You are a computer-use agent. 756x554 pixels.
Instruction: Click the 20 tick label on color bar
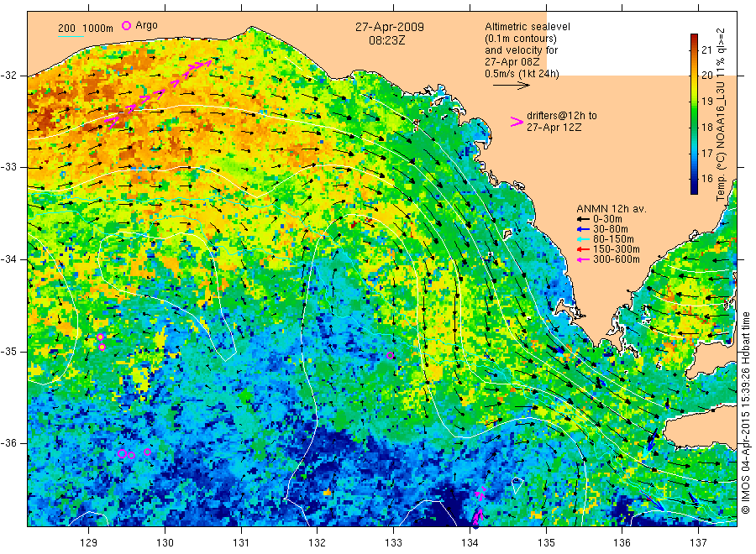706,76
